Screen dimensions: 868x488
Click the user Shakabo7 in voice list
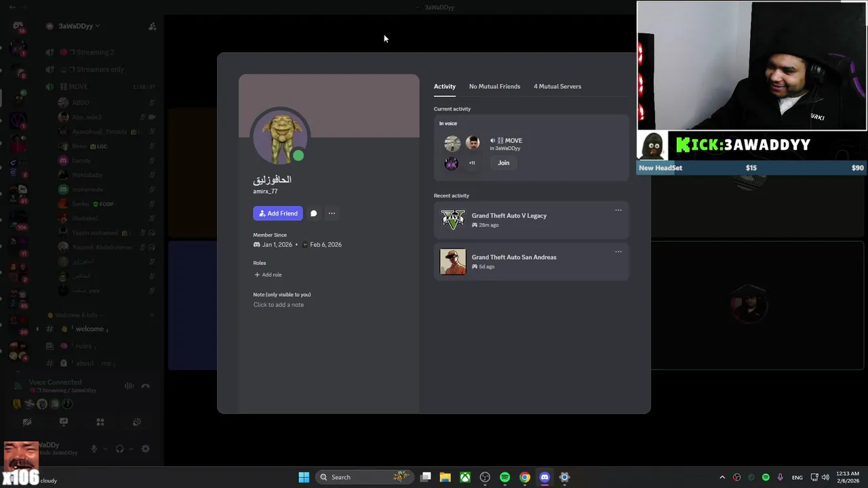click(x=85, y=218)
